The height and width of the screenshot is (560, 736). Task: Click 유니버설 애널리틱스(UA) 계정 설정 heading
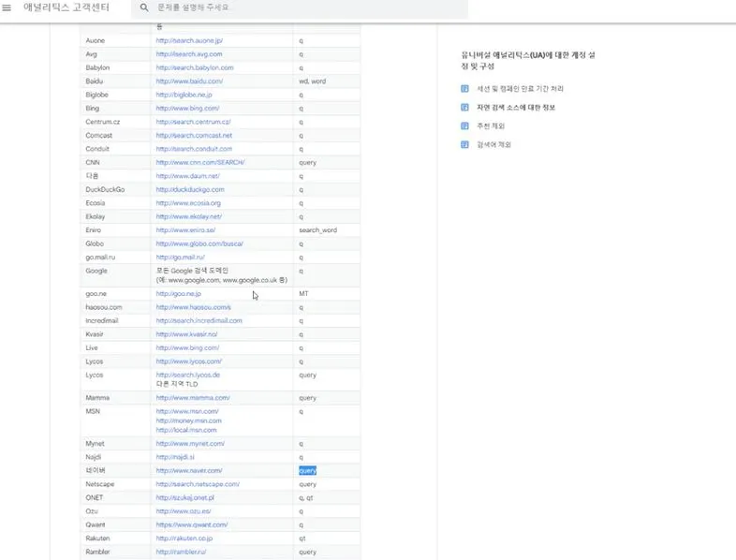pyautogui.click(x=528, y=61)
